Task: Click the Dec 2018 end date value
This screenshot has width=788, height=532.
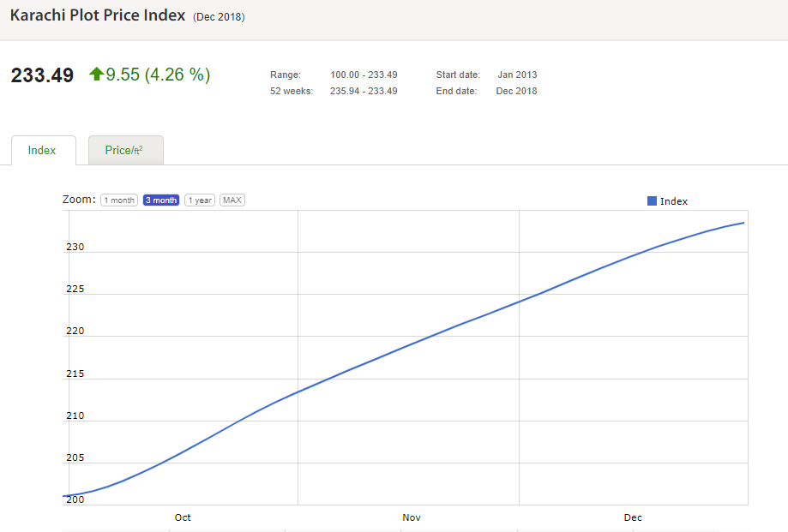Action: pos(516,92)
